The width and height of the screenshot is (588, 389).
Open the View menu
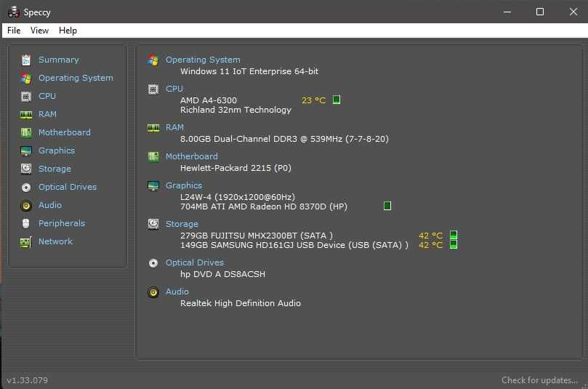tap(39, 31)
